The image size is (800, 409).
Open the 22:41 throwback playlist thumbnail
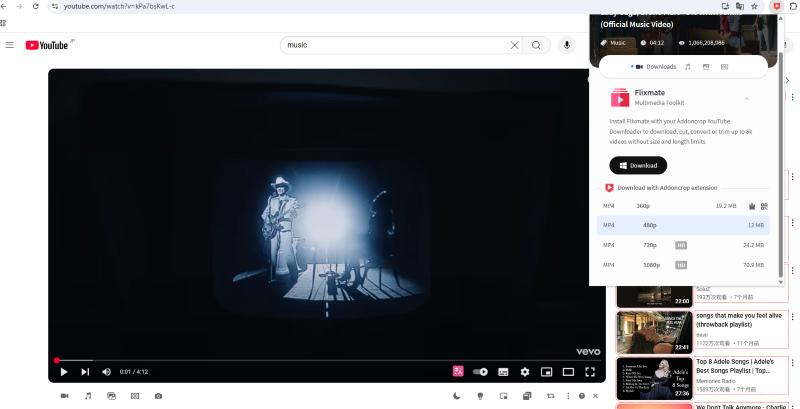(655, 333)
